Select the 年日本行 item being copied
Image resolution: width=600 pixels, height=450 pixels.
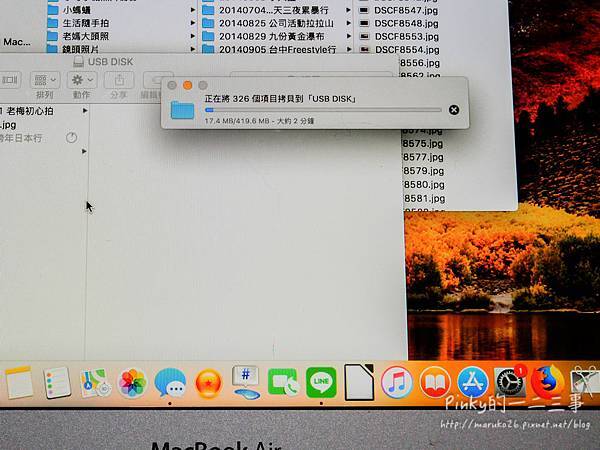(x=21, y=138)
